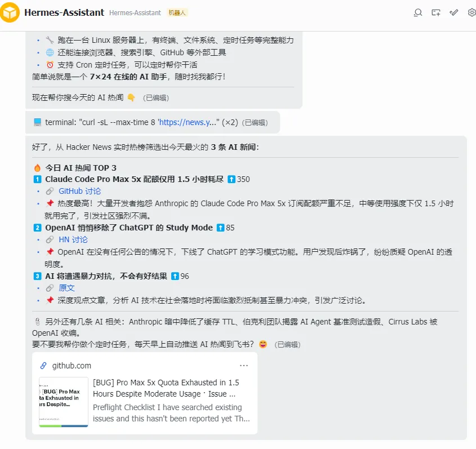Click the upvote arrow beside 96
The width and height of the screenshot is (476, 449).
point(175,276)
